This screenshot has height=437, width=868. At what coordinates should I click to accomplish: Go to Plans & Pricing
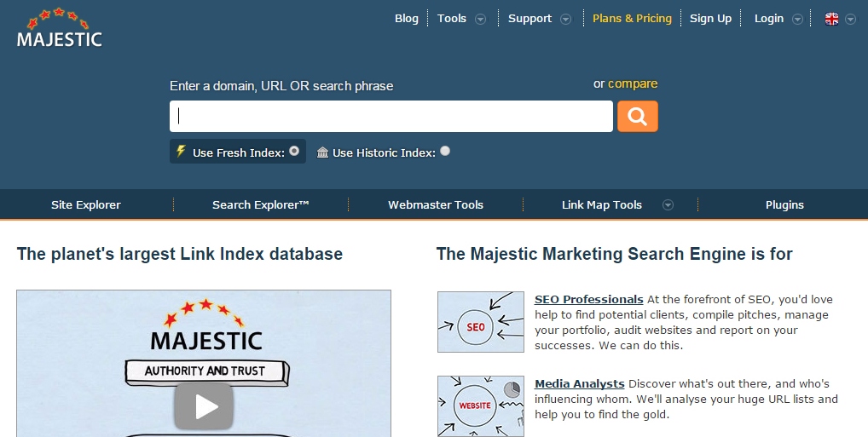pyautogui.click(x=632, y=18)
